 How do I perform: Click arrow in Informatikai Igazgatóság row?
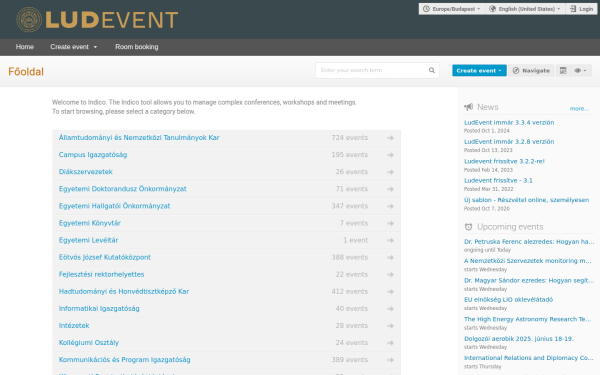pos(390,309)
